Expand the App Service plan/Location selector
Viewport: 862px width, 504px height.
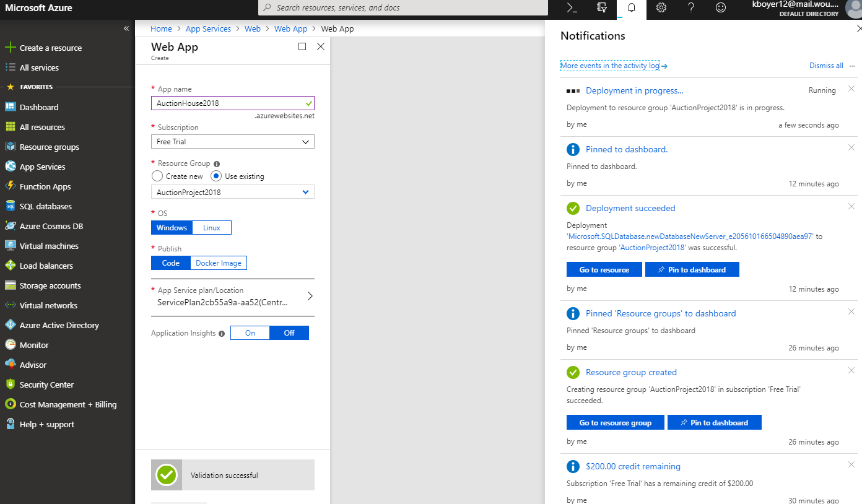click(233, 297)
